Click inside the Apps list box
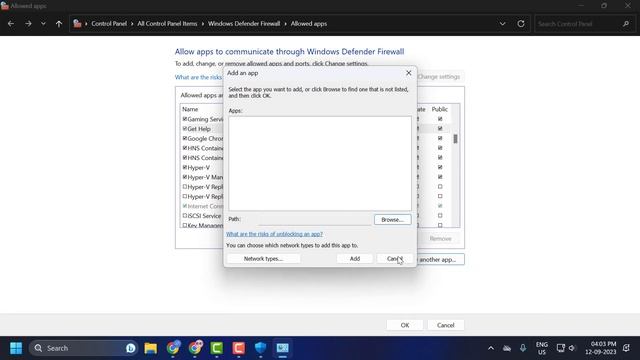The image size is (640, 360). [x=320, y=163]
